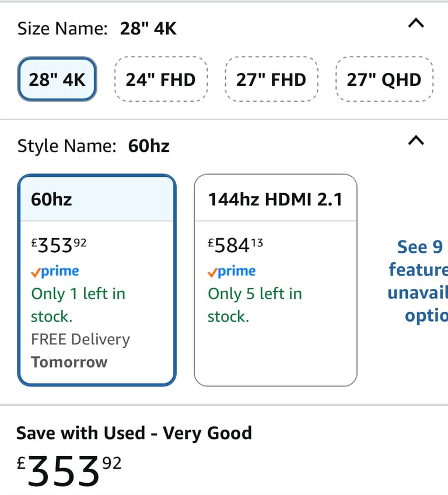Screen dimensions: 448x495
Task: Choose the 144hz HDMI 2.1 style card
Action: coord(275,280)
